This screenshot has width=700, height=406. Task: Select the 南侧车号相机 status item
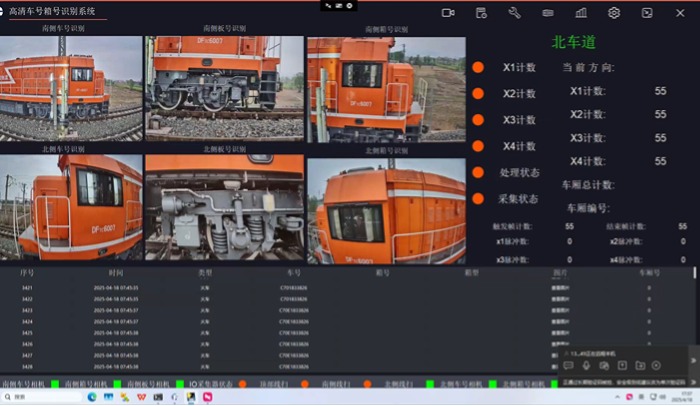(24, 383)
